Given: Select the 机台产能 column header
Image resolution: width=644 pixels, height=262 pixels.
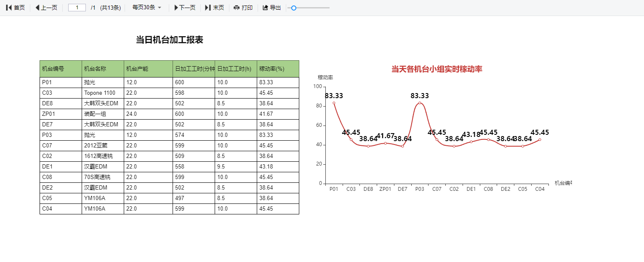Looking at the screenshot, I should point(149,69).
